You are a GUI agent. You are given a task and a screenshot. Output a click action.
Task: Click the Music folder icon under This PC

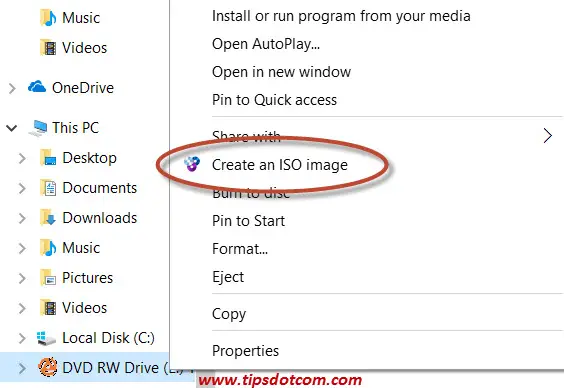pos(48,248)
